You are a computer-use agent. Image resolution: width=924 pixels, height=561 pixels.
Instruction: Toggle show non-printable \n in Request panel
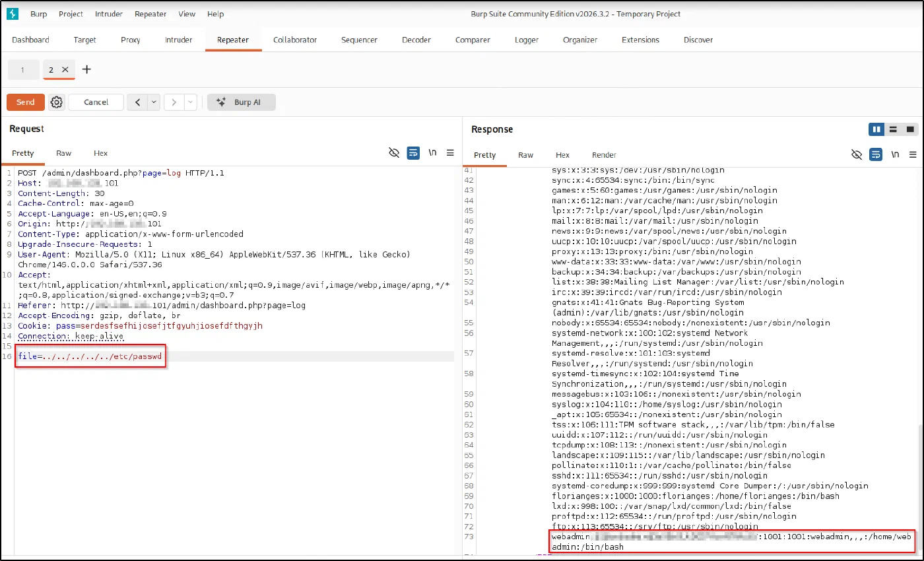[432, 153]
